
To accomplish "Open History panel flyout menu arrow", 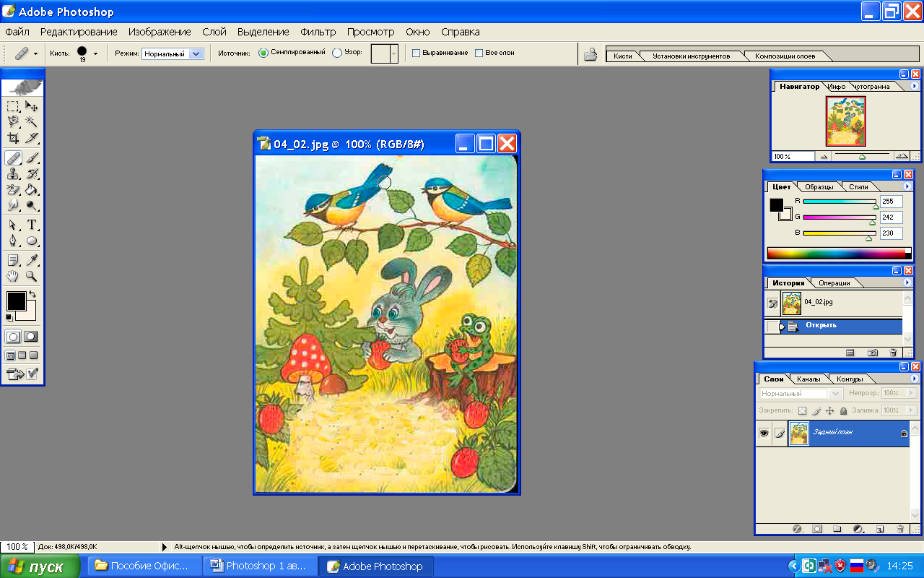I will click(907, 282).
